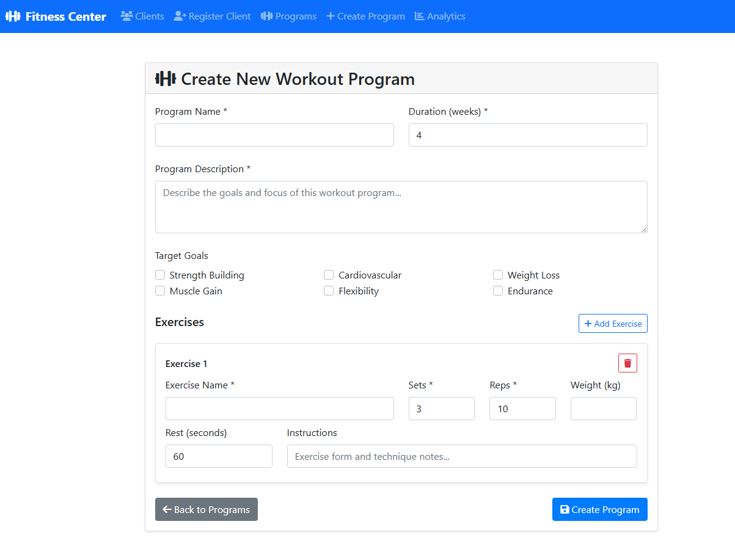Delete Exercise 1 with trash icon
Screen dimensions: 735x560
coord(627,363)
